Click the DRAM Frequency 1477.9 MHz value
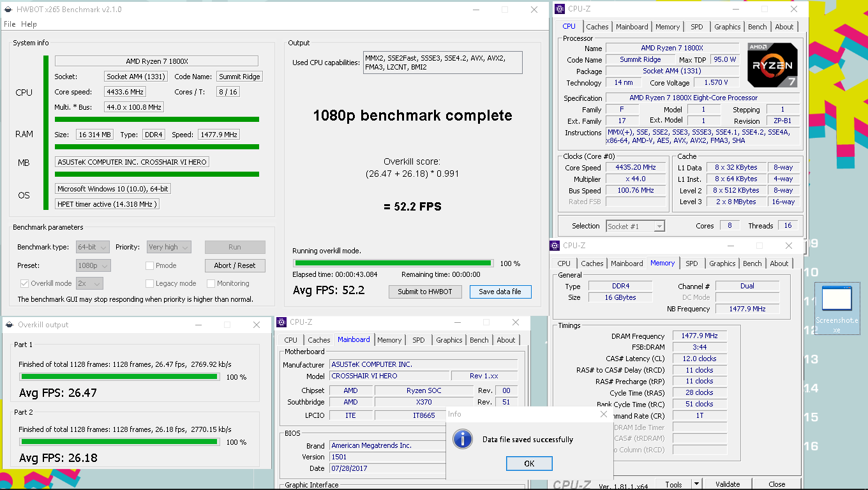 click(x=699, y=336)
